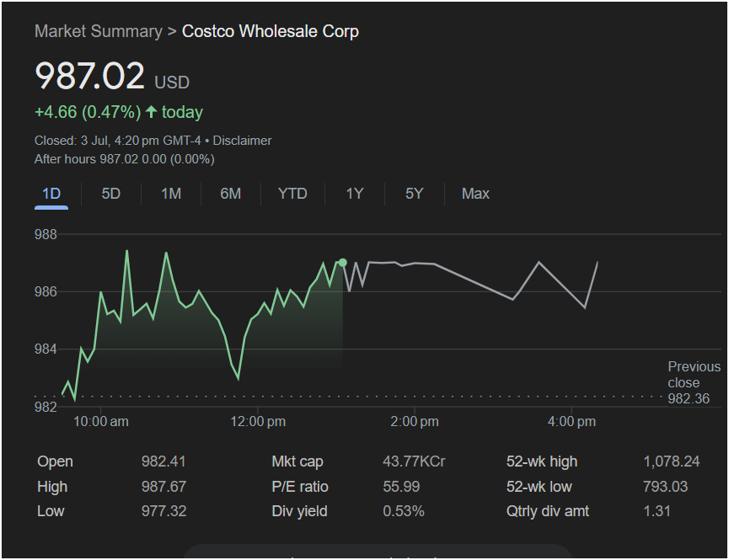Click the P/E ratio label
Image resolution: width=729 pixels, height=560 pixels.
pyautogui.click(x=300, y=487)
